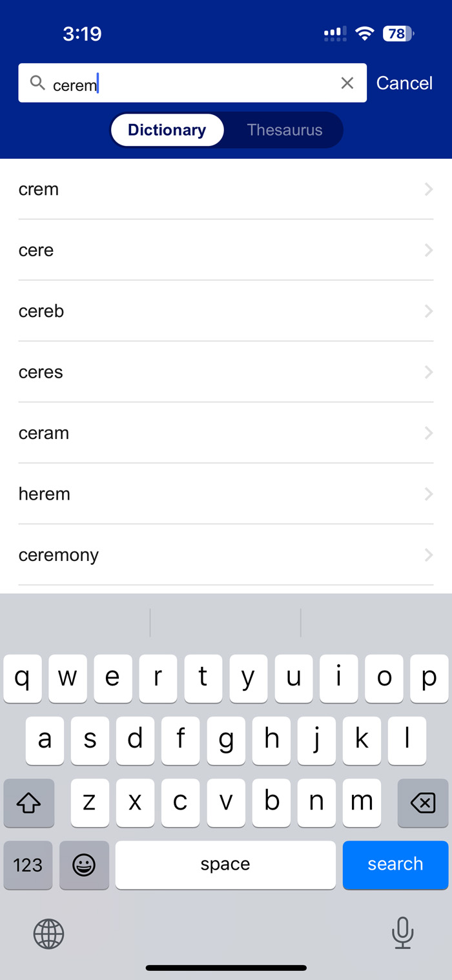Open the emoji keyboard
The image size is (452, 980).
[84, 865]
